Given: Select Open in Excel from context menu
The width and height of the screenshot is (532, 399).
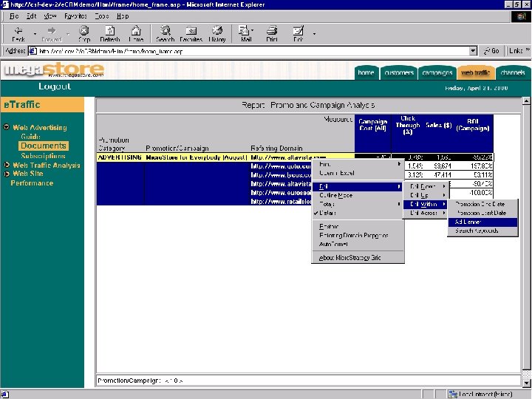Looking at the screenshot, I should 358,173.
